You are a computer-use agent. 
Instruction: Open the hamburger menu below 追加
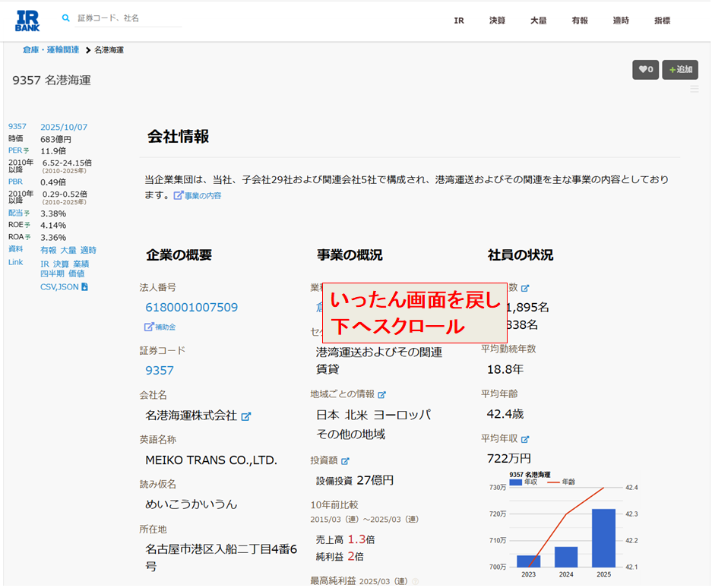pos(694,90)
